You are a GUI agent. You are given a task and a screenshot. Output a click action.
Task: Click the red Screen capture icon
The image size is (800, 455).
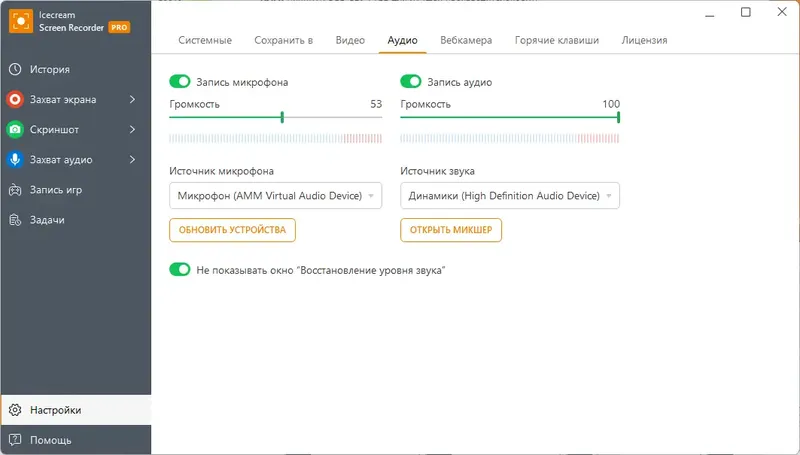coord(15,100)
